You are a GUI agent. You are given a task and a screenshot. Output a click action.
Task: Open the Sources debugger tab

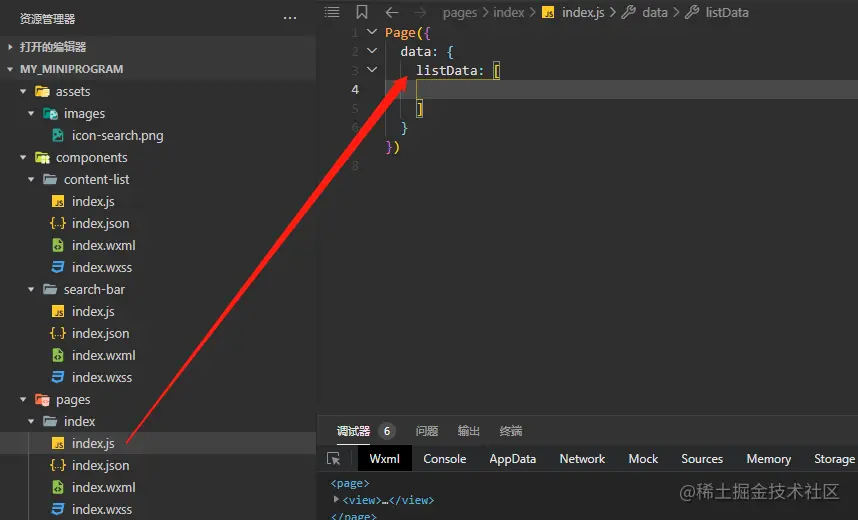[702, 459]
